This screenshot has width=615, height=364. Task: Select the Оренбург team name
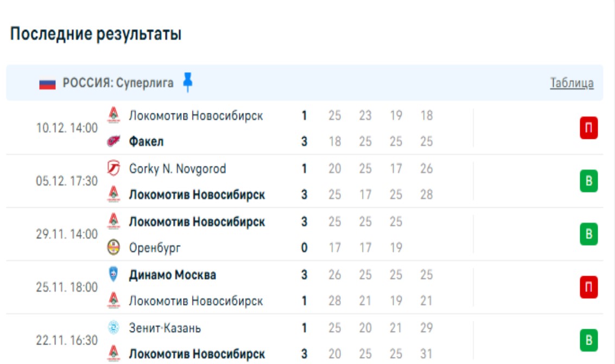point(155,248)
